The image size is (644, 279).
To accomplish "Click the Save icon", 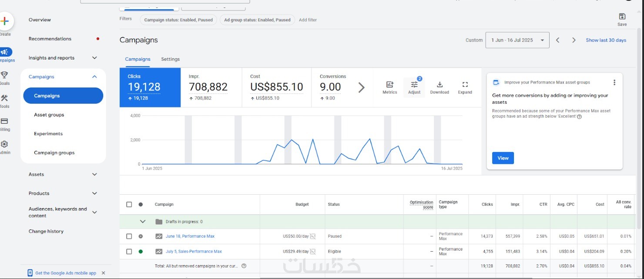I will coord(622,17).
